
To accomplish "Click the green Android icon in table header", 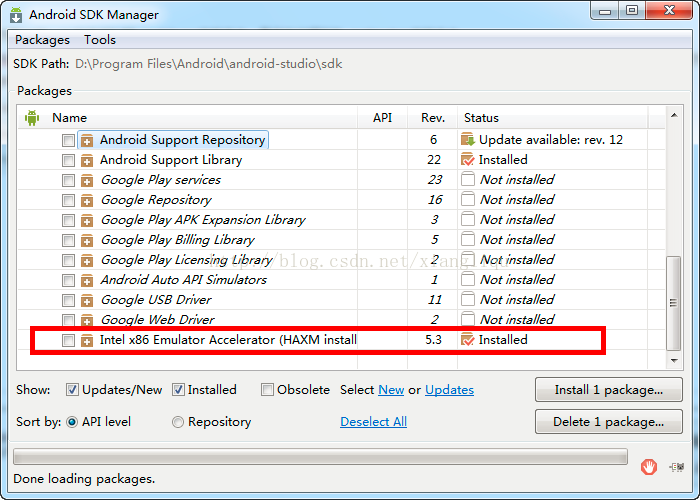I will click(32, 118).
